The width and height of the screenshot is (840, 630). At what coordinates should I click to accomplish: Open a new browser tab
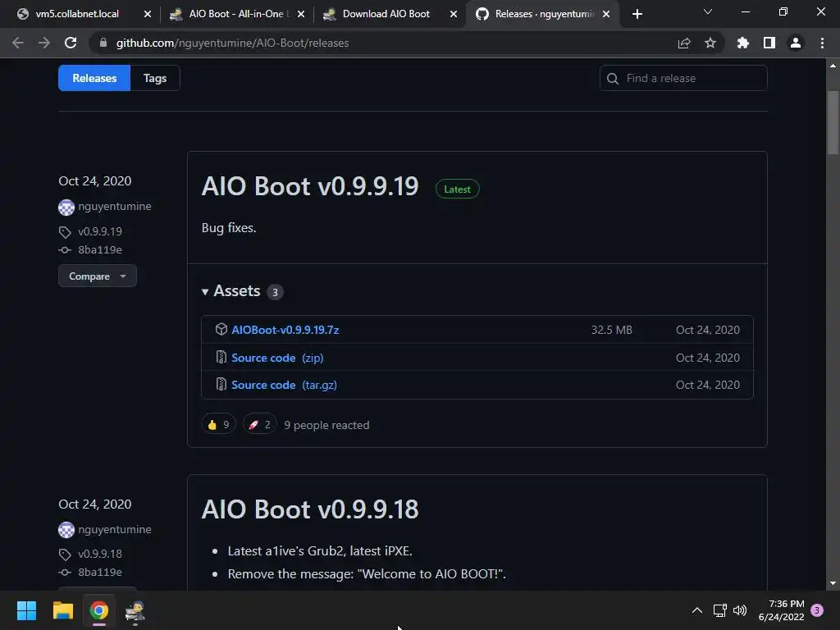click(x=637, y=14)
